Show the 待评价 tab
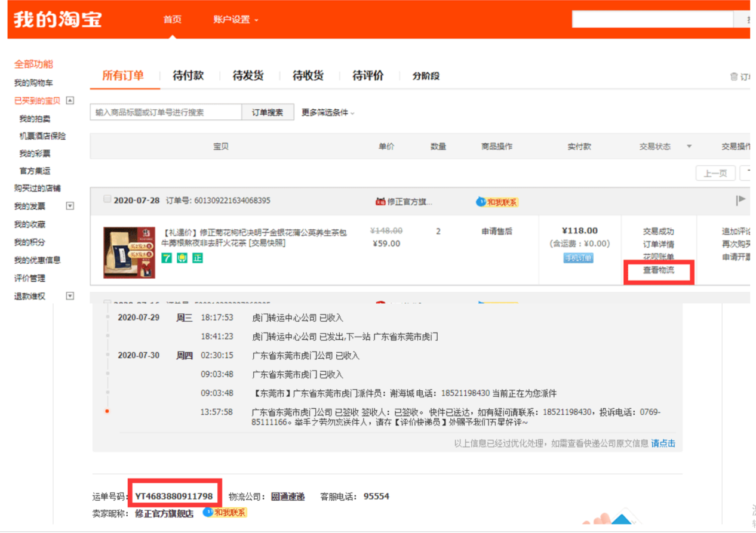756x533 pixels. pyautogui.click(x=368, y=75)
